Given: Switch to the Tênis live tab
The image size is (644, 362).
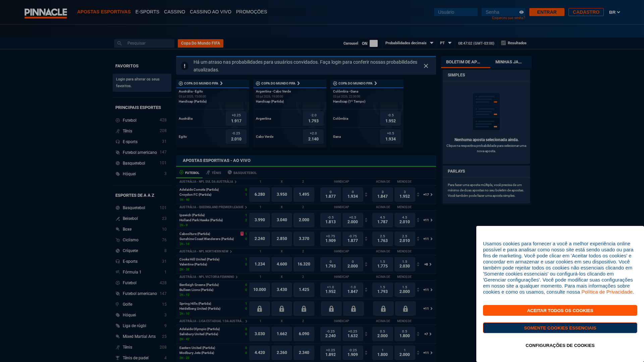Looking at the screenshot, I should pos(214,173).
